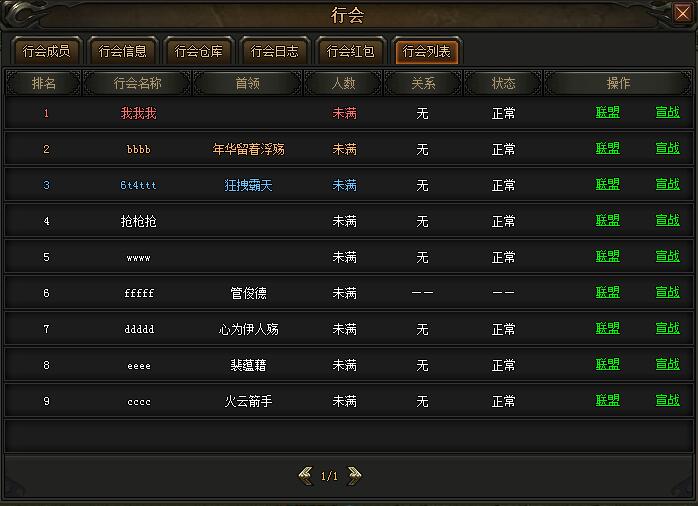Click the 人数 column header
698x506 pixels.
pyautogui.click(x=343, y=83)
